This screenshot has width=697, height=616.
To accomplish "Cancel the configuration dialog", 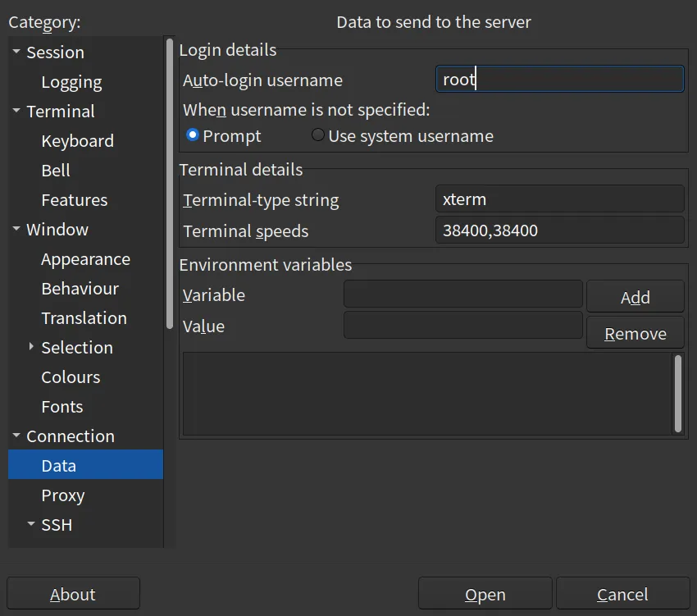I will tap(622, 595).
